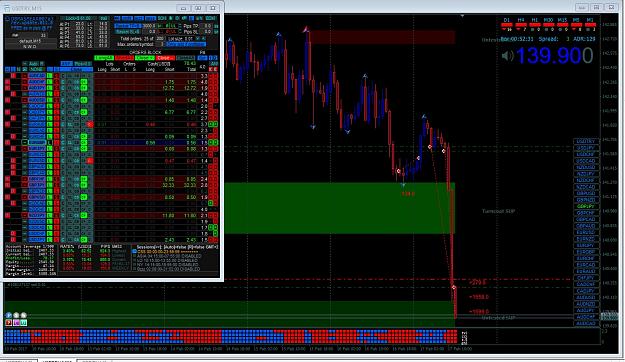Open the EURJPY chart symbol button
The height and width of the screenshot is (362, 625).
pyautogui.click(x=586, y=246)
